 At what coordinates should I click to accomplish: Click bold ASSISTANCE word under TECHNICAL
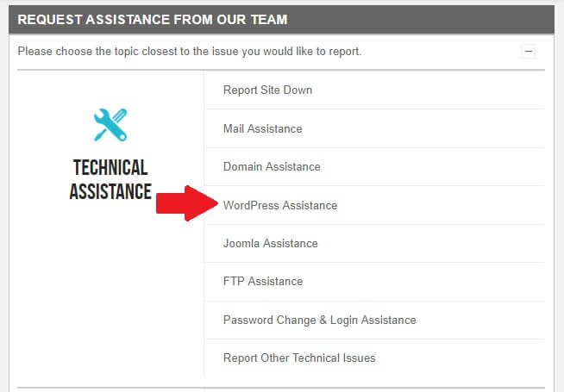110,191
